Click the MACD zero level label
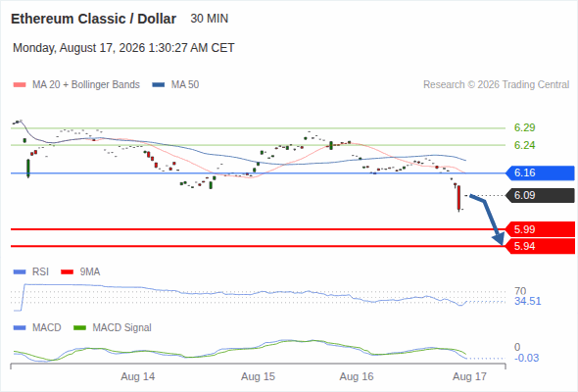 click(x=517, y=347)
